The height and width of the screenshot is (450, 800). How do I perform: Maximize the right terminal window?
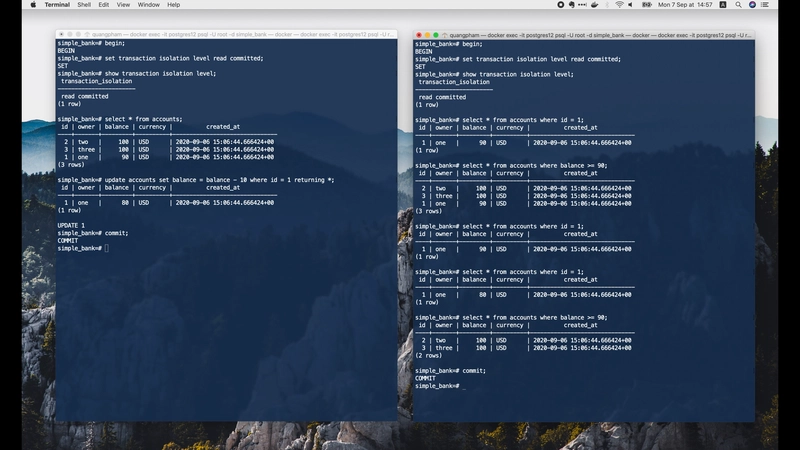[x=436, y=35]
